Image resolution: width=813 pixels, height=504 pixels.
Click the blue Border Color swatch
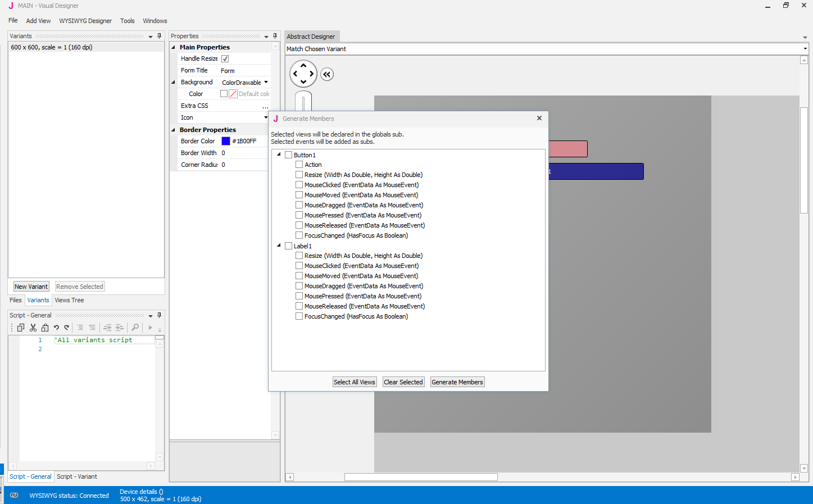pos(226,141)
